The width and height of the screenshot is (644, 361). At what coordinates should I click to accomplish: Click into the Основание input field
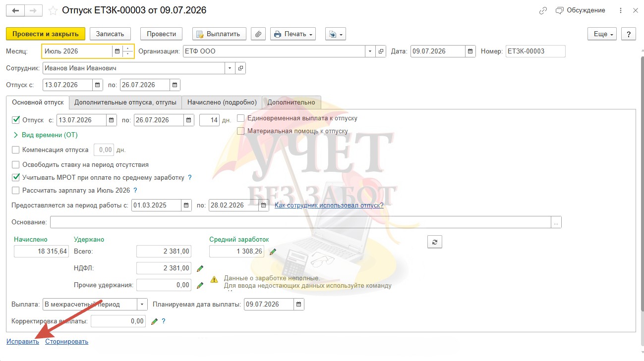300,222
